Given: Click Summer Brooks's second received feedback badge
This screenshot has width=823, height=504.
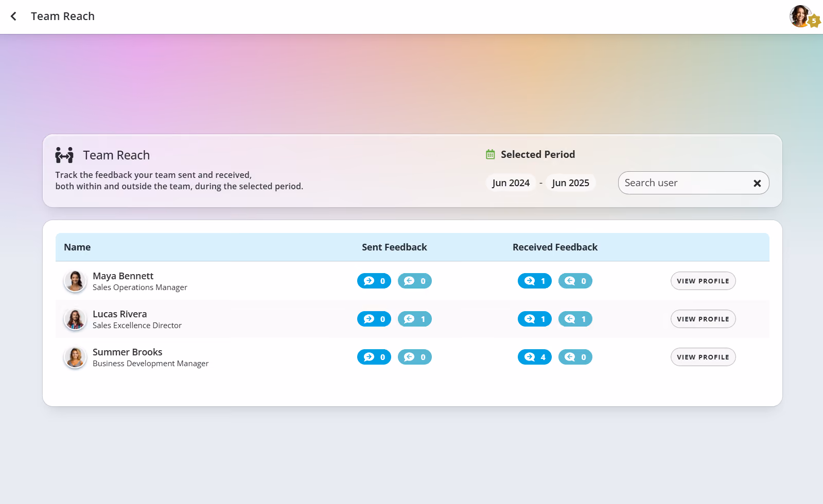Looking at the screenshot, I should tap(575, 357).
